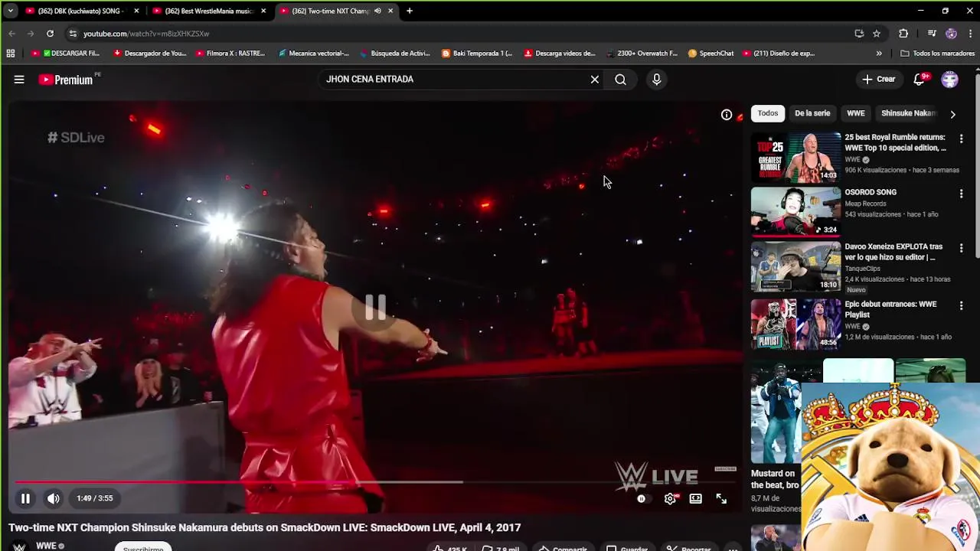Open options menu for 25 best Royal Rumble video
The height and width of the screenshot is (551, 980).
[x=961, y=139]
